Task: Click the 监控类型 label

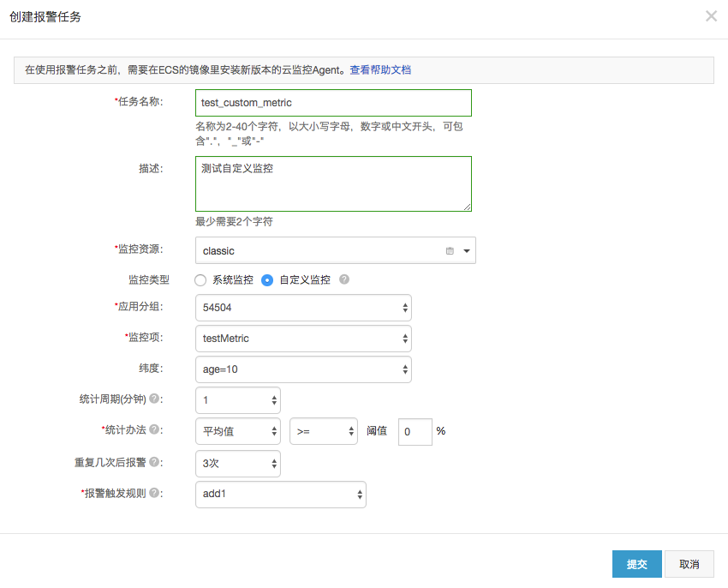Action: tap(149, 279)
